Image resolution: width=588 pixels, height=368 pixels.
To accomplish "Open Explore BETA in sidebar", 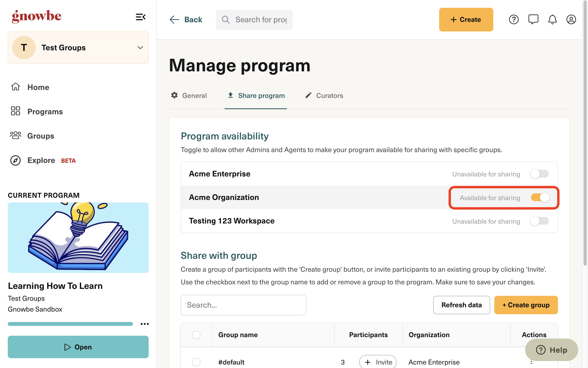I will (x=43, y=160).
